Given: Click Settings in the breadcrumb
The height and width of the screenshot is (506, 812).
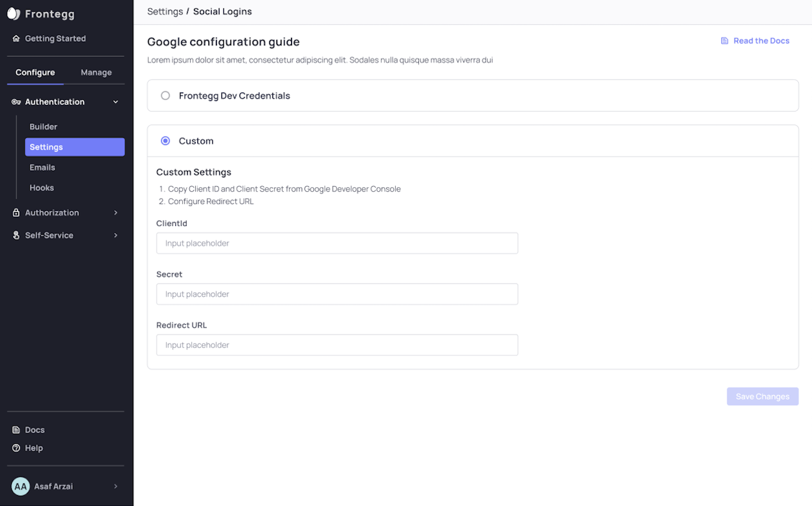Looking at the screenshot, I should coord(165,12).
